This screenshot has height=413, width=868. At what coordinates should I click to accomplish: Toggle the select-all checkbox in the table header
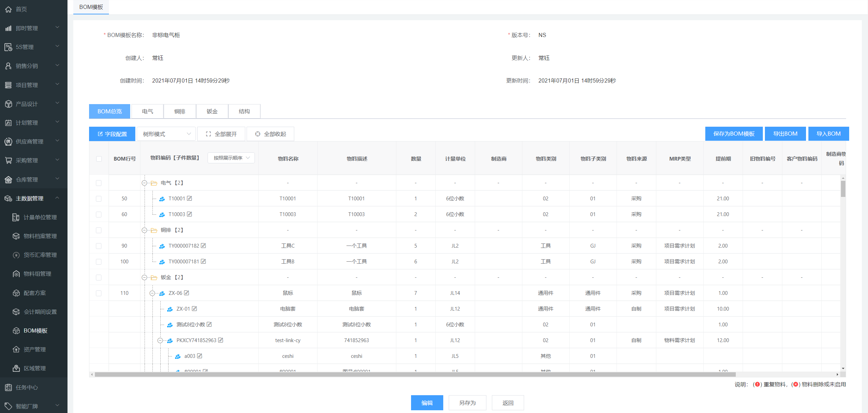tap(99, 159)
